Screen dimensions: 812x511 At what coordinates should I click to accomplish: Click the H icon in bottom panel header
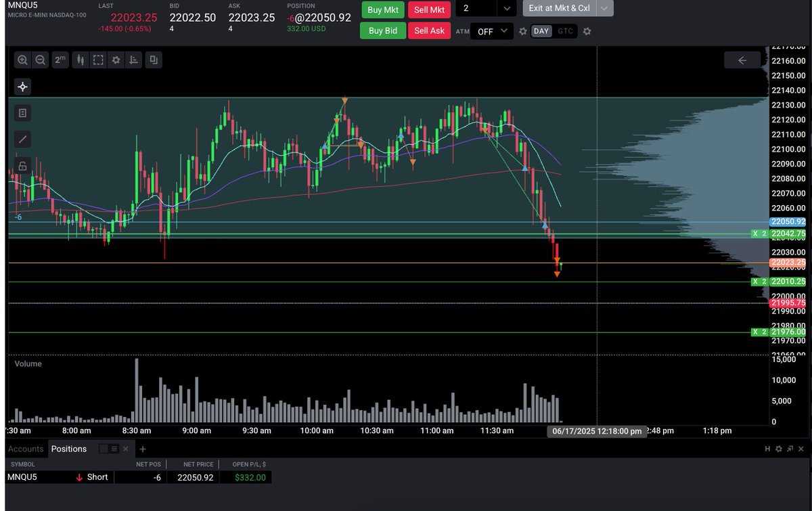(768, 449)
